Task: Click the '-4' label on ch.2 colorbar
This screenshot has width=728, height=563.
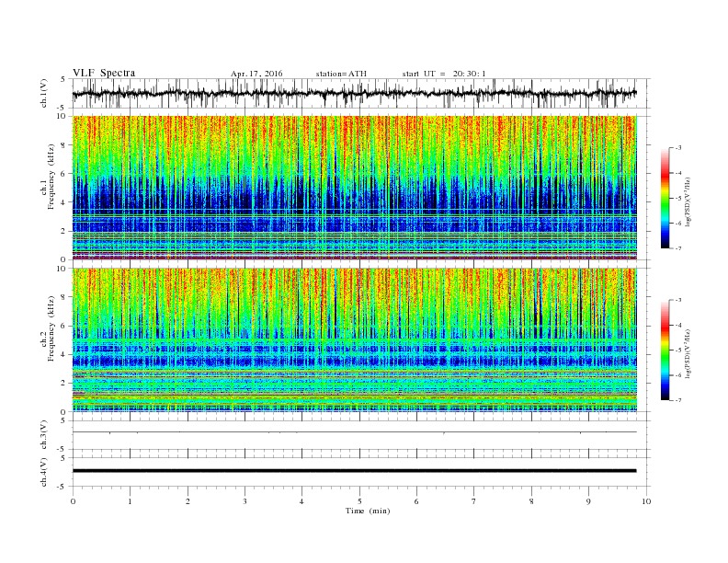Action: coord(678,325)
